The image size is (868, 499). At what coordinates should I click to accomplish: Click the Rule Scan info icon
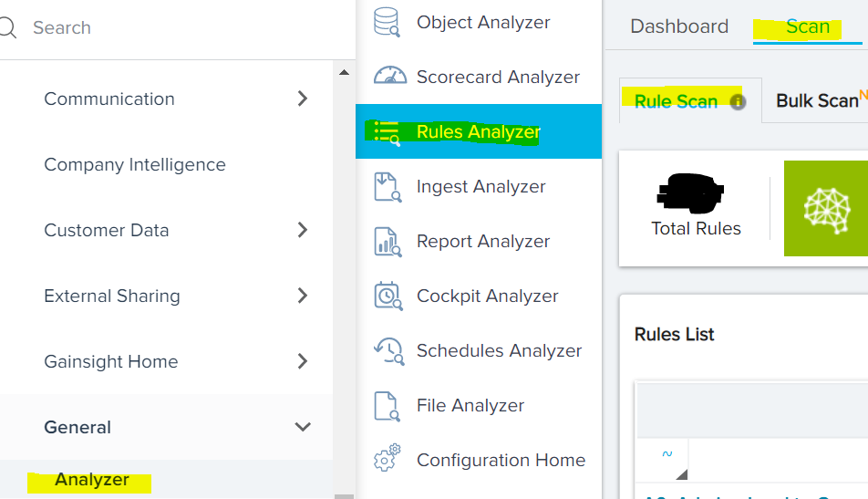(738, 102)
